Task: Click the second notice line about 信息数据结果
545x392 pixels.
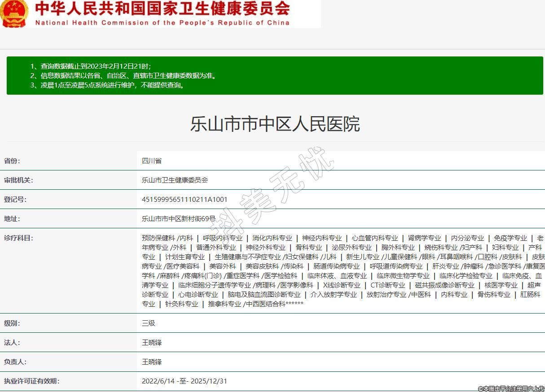Action: tap(123, 75)
